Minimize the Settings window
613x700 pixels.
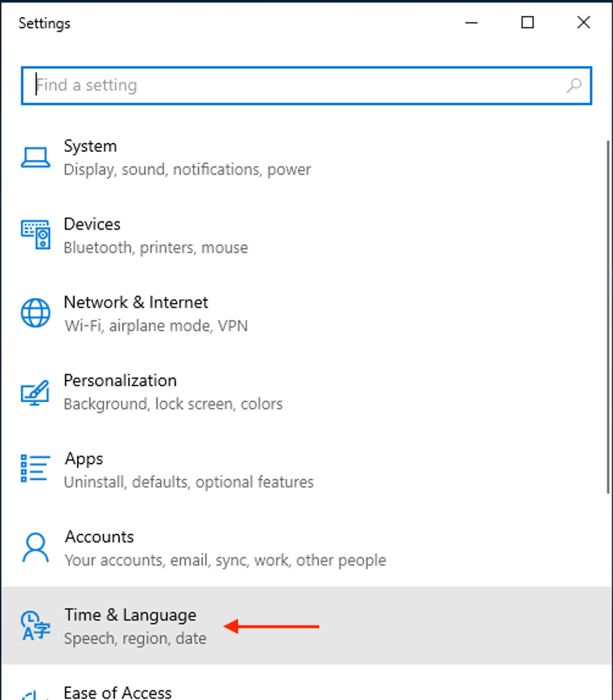point(471,23)
